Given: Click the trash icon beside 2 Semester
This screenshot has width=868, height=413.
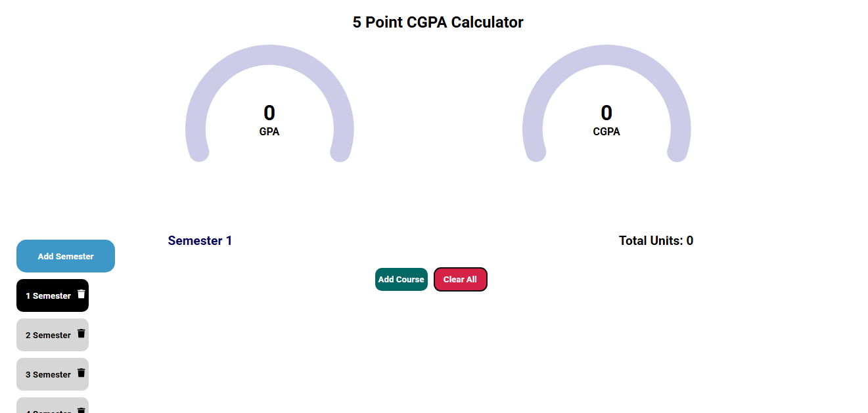Looking at the screenshot, I should coord(81,334).
